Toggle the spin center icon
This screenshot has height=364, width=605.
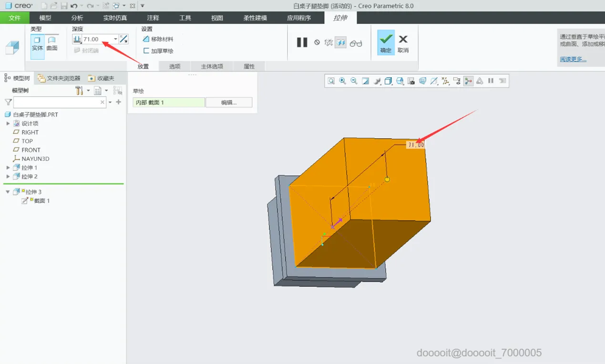click(468, 81)
